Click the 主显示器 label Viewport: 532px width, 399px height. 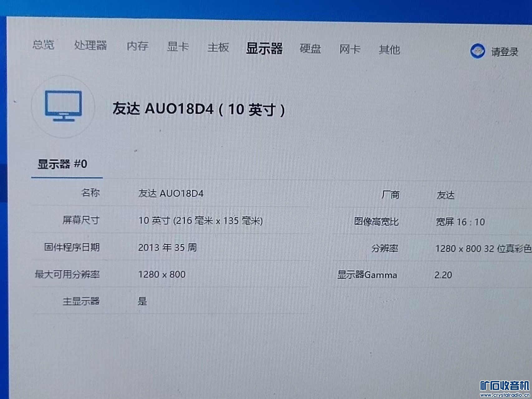click(81, 301)
